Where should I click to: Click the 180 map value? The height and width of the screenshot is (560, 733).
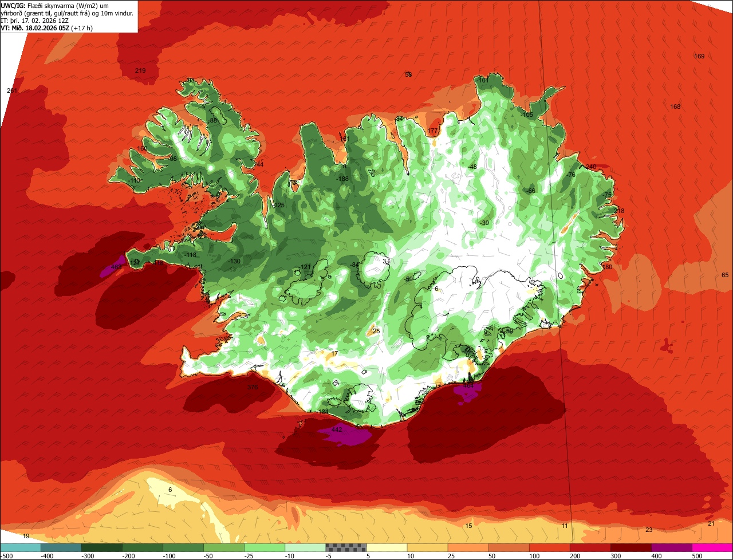[608, 267]
